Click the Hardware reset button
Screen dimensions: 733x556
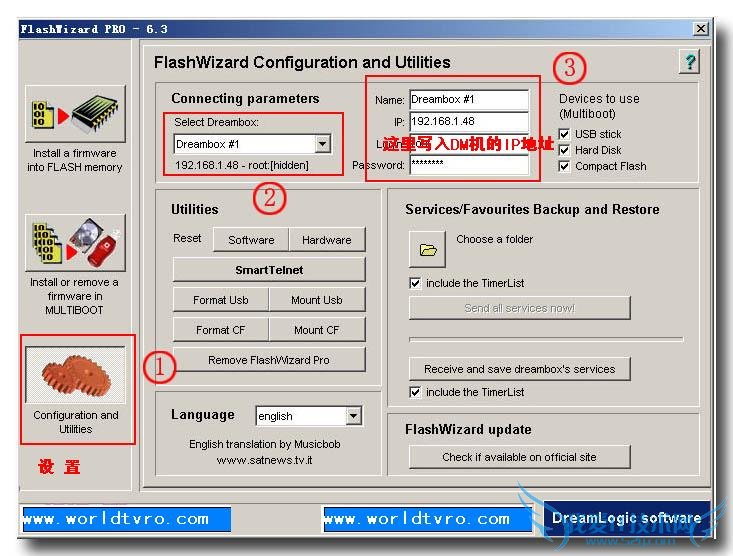(327, 240)
